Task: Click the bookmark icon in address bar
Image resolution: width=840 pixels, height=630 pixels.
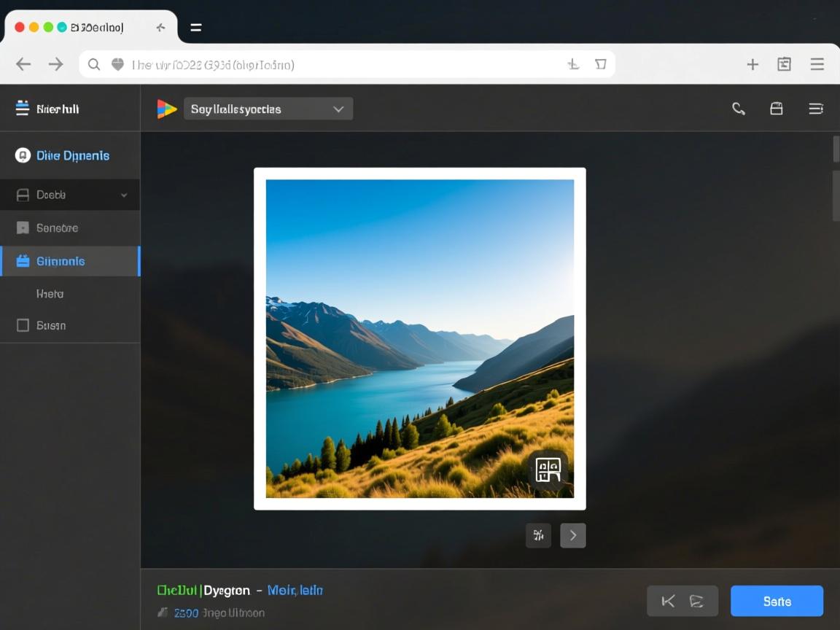Action: point(600,64)
